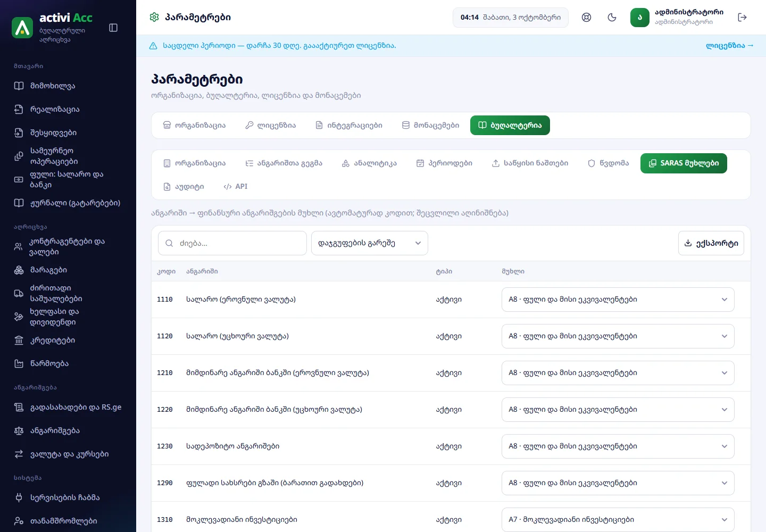Click the ექსპორტი export button
The height and width of the screenshot is (532, 766).
[711, 243]
